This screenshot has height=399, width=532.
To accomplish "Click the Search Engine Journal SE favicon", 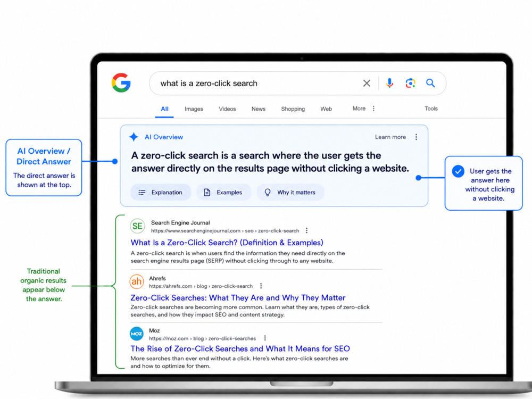I will point(137,226).
